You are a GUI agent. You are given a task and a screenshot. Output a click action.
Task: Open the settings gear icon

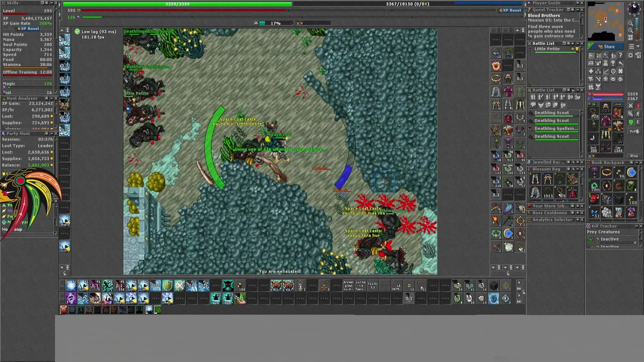(630, 55)
